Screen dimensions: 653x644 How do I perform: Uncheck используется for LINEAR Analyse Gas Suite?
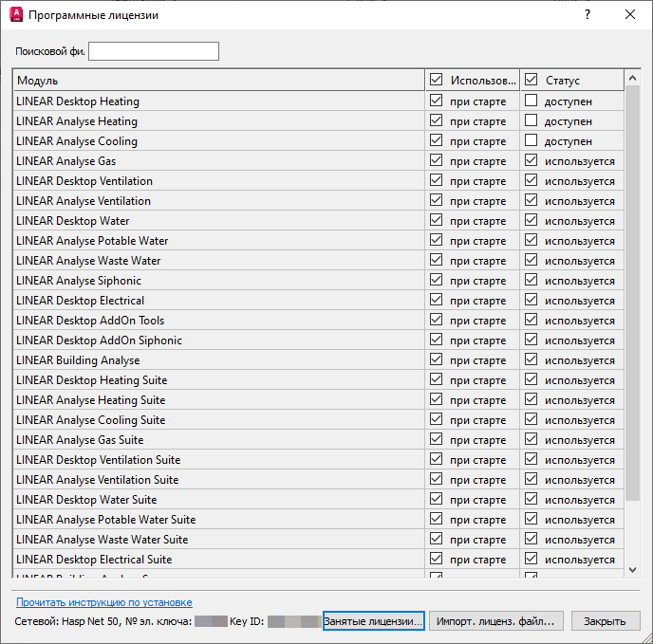point(531,439)
